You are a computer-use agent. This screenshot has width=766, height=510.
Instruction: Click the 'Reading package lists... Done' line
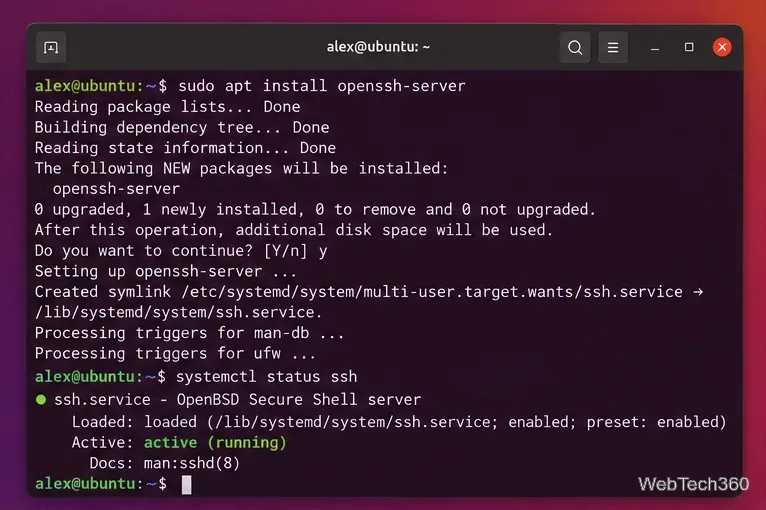tap(167, 106)
